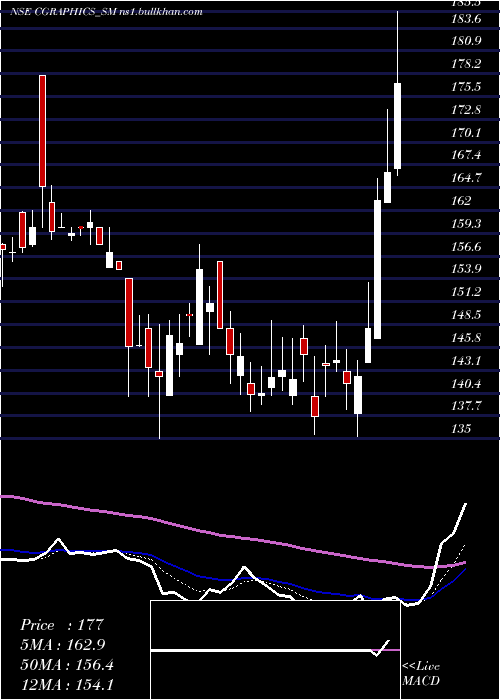Click the 145.8 price axis label
This screenshot has width=500, height=700.
click(x=466, y=338)
